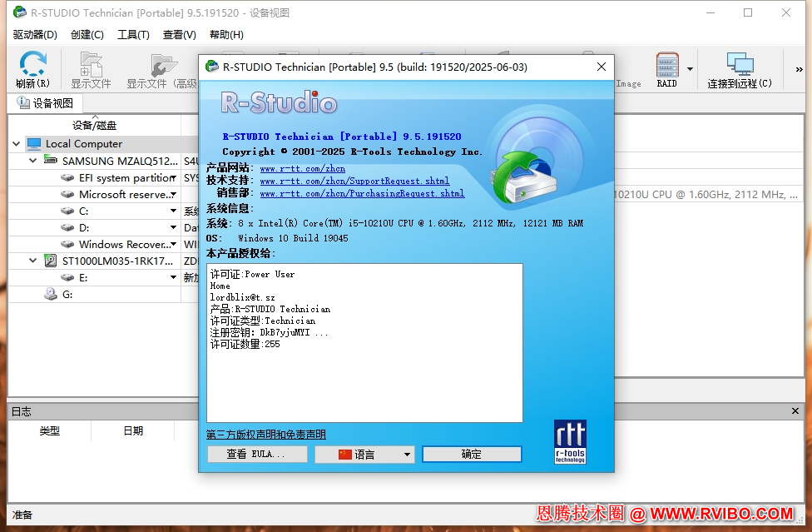The height and width of the screenshot is (532, 812).
Task: Open the 帮助(H) menu
Action: point(226,35)
